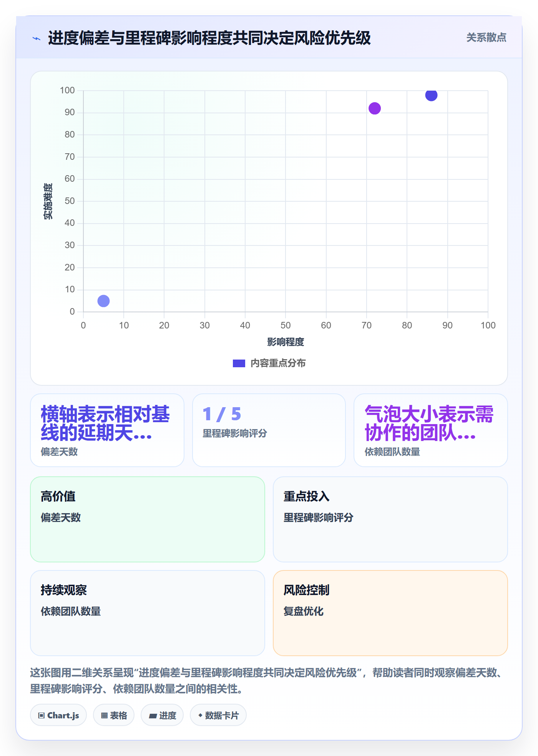Select the indigo bubble near x 86
Image resolution: width=538 pixels, height=756 pixels.
[431, 95]
